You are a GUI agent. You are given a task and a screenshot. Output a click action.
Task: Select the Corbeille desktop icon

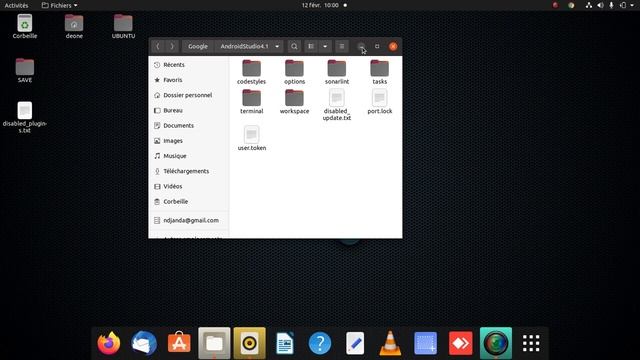pos(25,27)
